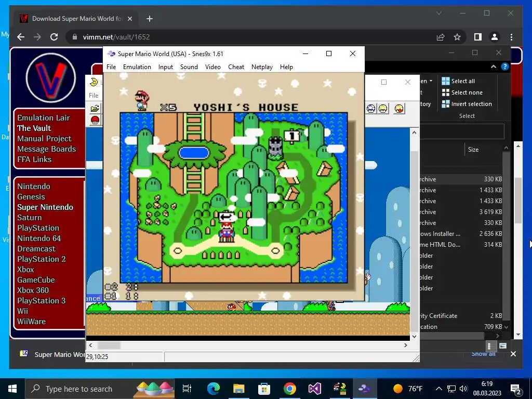Open Snes9x Input menu
Image resolution: width=532 pixels, height=399 pixels.
click(166, 67)
